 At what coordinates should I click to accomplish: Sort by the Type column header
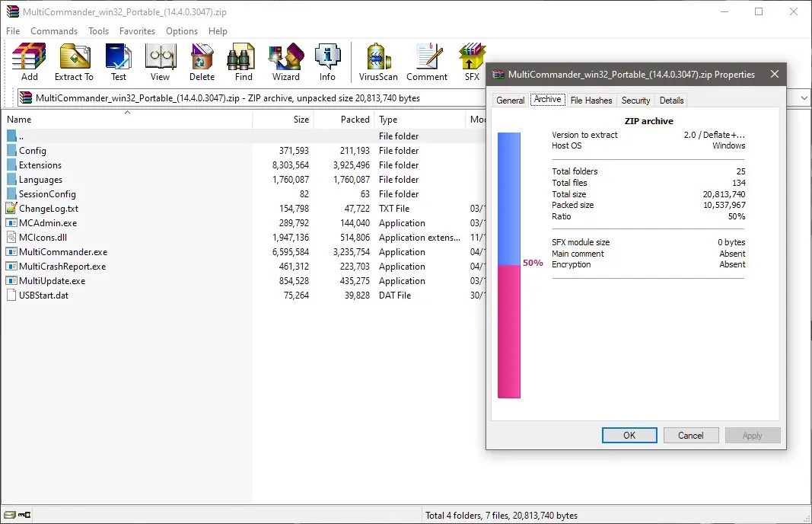[420, 120]
